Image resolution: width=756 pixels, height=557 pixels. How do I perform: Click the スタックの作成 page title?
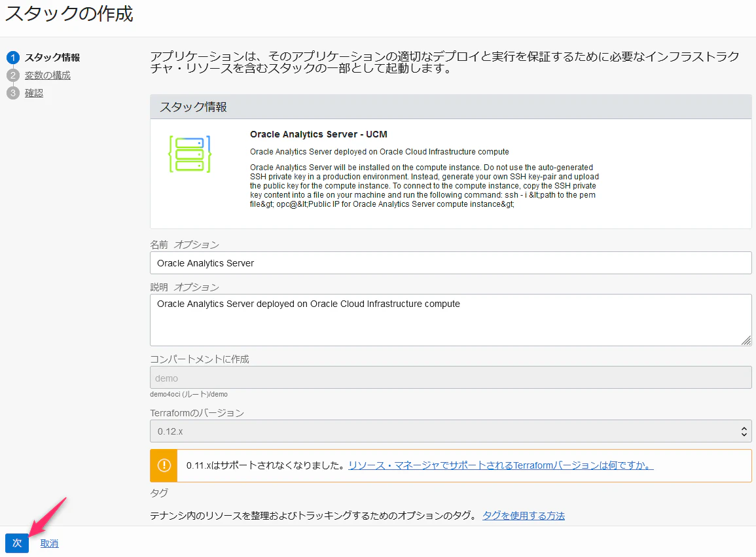pyautogui.click(x=69, y=14)
